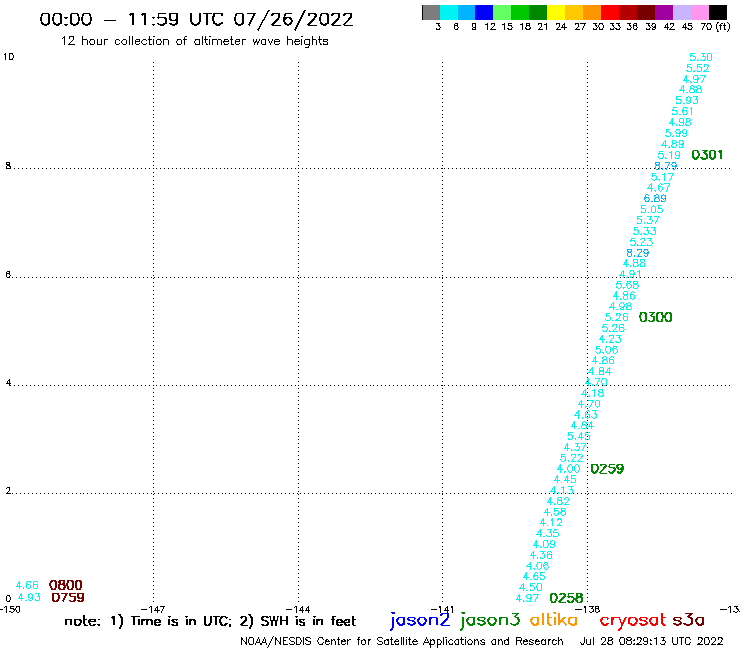Click the 8.79 wave height value

[665, 166]
